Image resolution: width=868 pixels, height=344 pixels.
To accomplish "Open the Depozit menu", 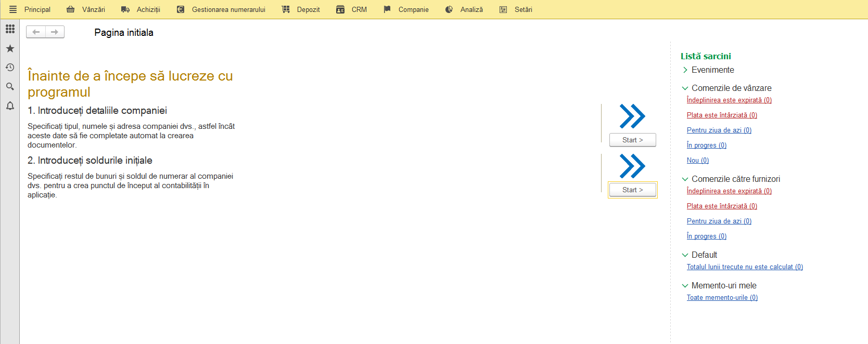I will (301, 9).
